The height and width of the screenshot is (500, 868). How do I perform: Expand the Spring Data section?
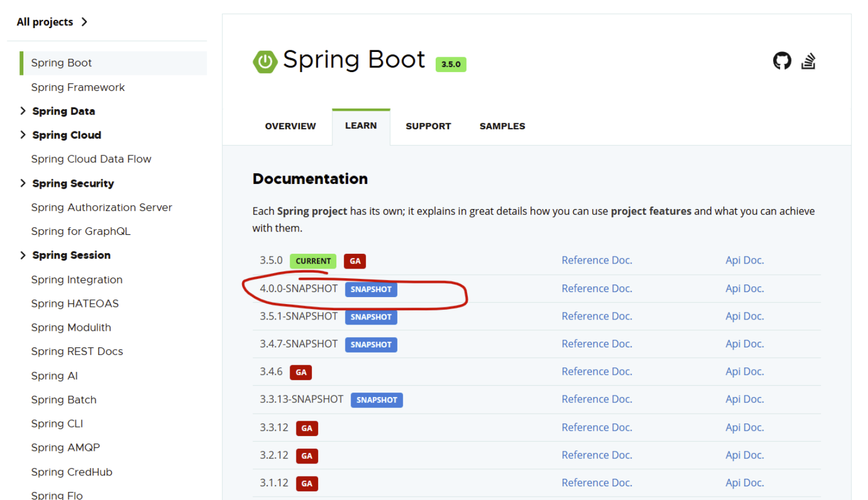point(23,111)
